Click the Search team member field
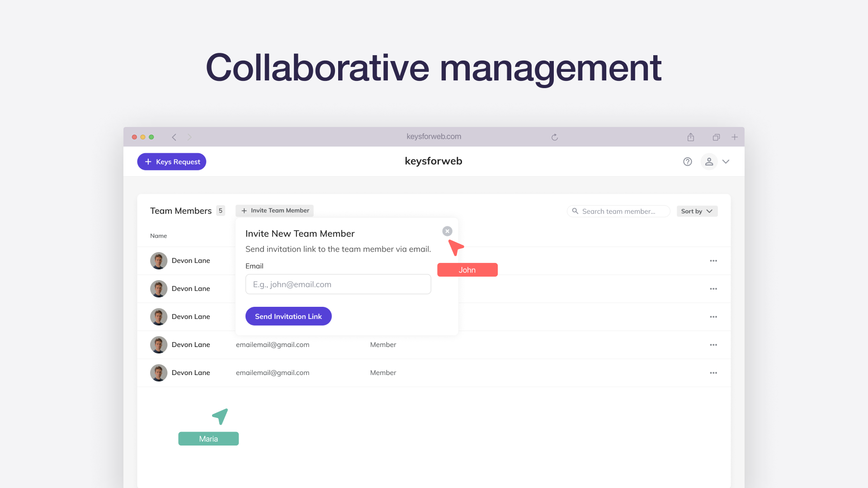Image resolution: width=868 pixels, height=488 pixels. point(618,211)
